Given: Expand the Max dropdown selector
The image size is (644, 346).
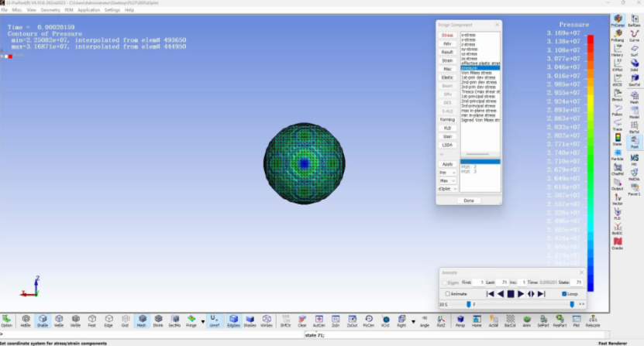Looking at the screenshot, I should point(447,180).
